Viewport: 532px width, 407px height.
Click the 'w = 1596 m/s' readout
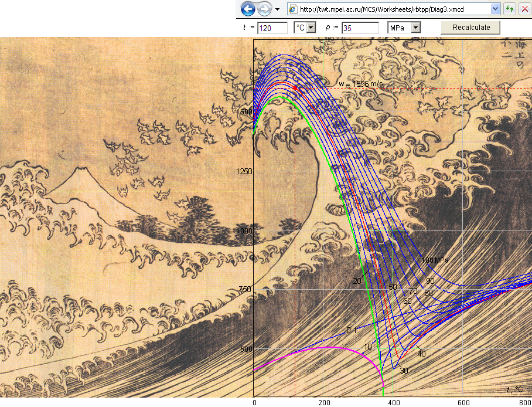click(x=362, y=84)
